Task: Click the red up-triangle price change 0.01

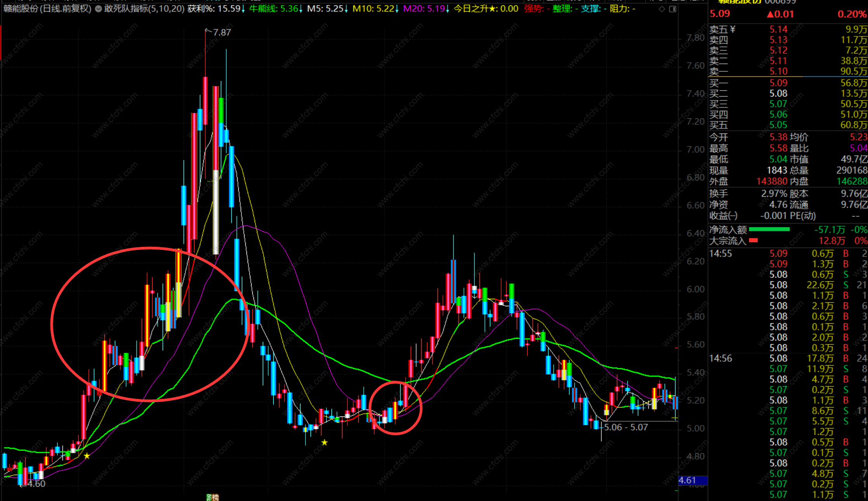Action: point(780,14)
